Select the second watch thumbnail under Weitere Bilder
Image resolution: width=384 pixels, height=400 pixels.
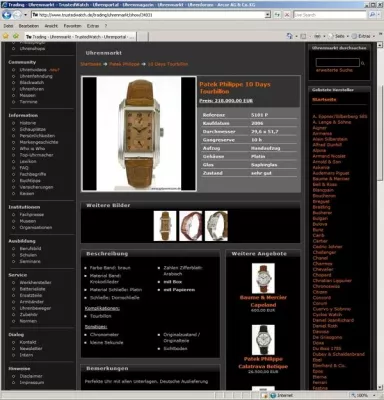pos(191,226)
